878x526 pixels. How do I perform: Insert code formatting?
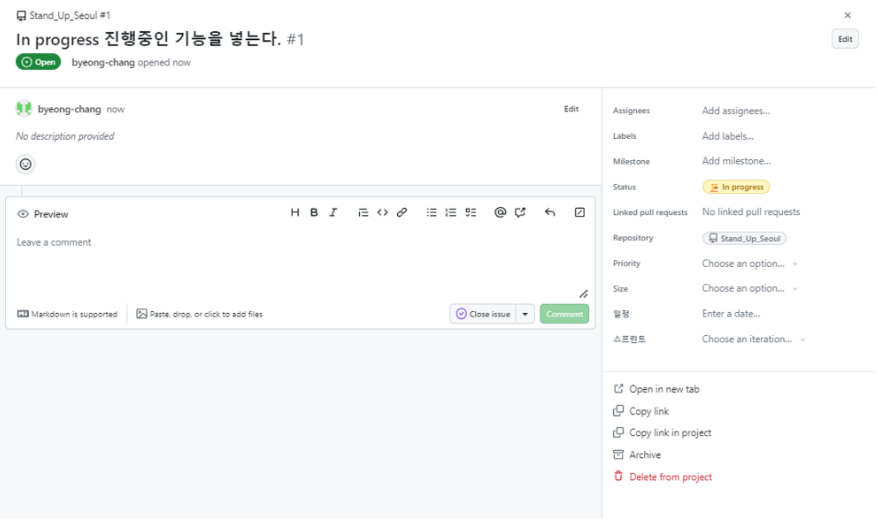pyautogui.click(x=384, y=213)
